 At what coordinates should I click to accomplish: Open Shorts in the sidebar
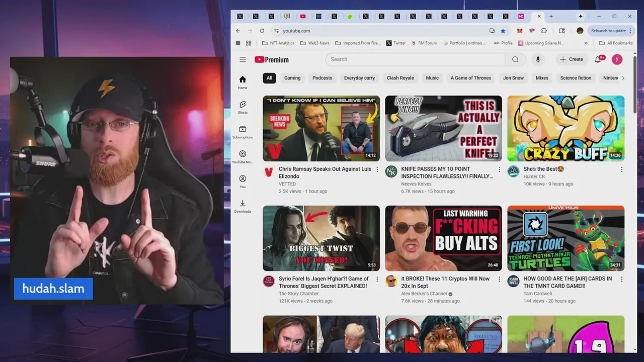click(243, 107)
